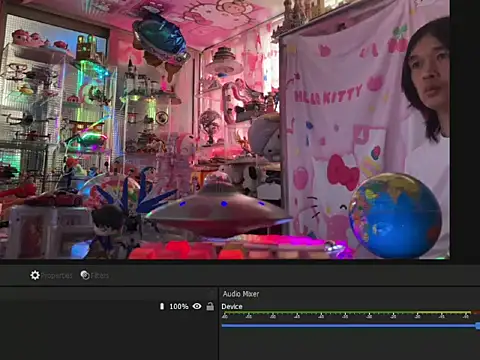Click the Device audio level meter

351,314
